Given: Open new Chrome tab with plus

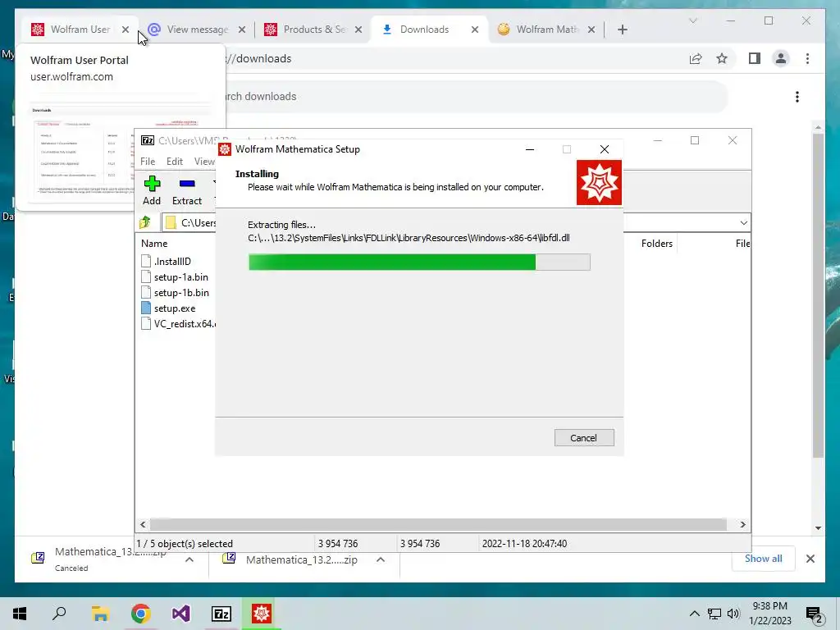Looking at the screenshot, I should (x=623, y=30).
